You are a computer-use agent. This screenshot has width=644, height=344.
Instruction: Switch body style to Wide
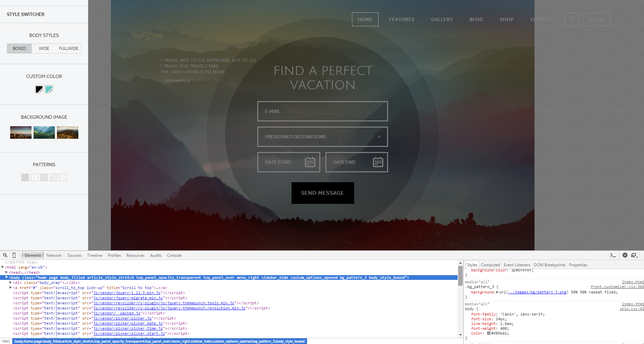44,49
